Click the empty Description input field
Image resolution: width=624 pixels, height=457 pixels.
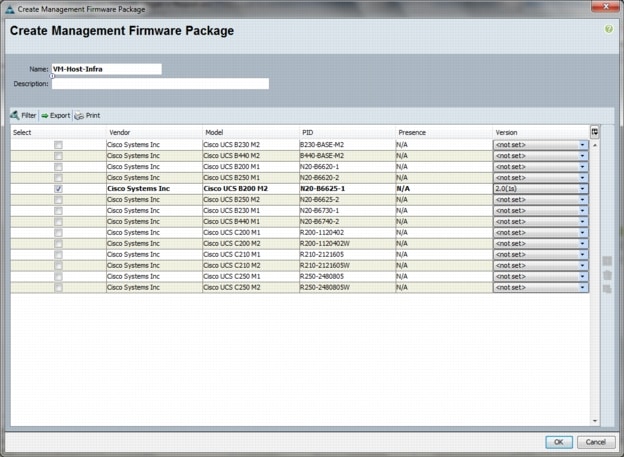(x=160, y=84)
